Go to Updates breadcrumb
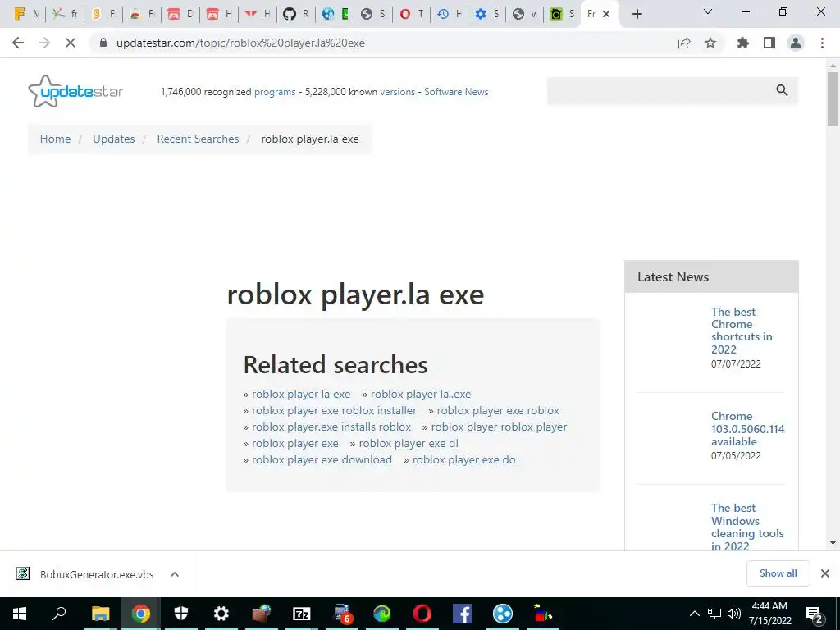This screenshot has width=840, height=630. 113,139
